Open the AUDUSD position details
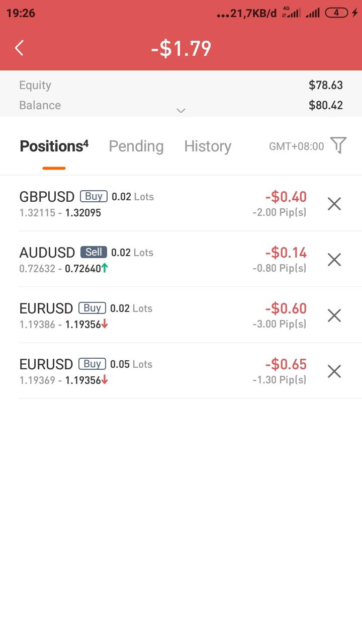The height and width of the screenshot is (644, 362). [x=151, y=260]
